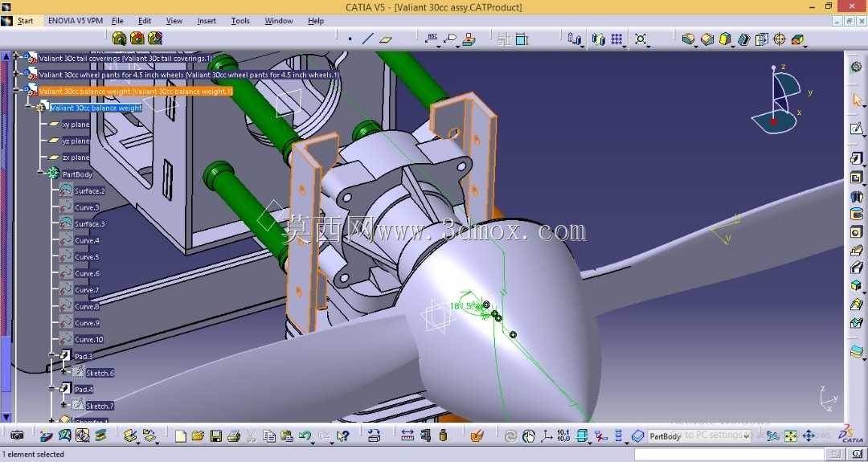The image size is (868, 462).
Task: Click the target crosshair icon in top toolbar
Action: click(780, 39)
